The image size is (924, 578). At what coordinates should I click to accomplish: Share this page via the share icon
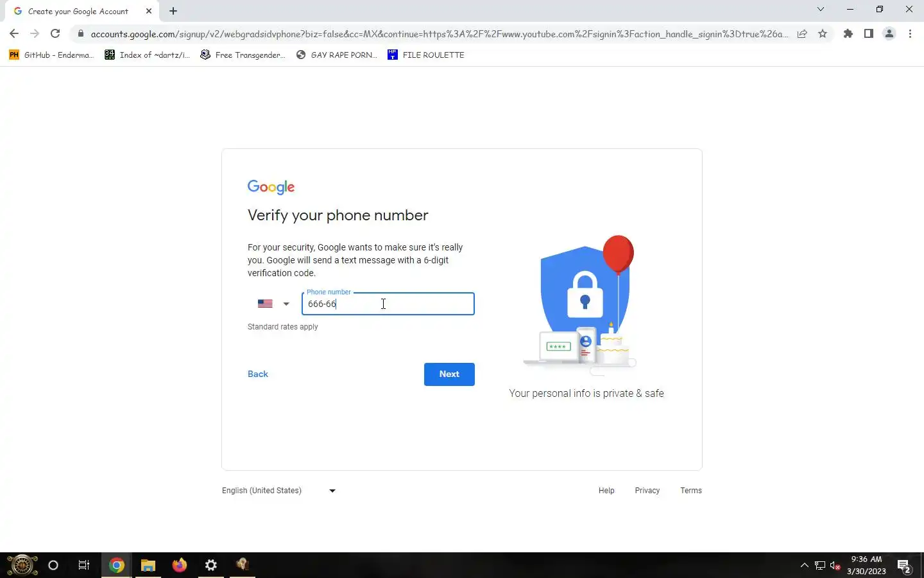[x=802, y=34]
